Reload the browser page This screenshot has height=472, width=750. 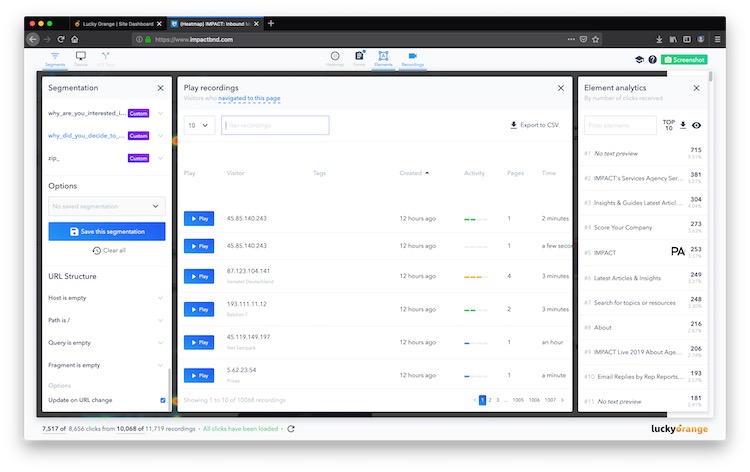[x=61, y=39]
